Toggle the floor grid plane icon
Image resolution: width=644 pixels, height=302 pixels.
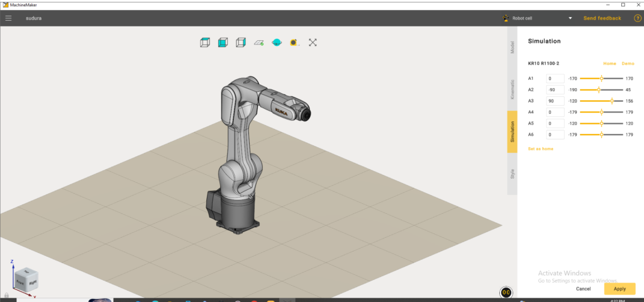click(x=258, y=42)
